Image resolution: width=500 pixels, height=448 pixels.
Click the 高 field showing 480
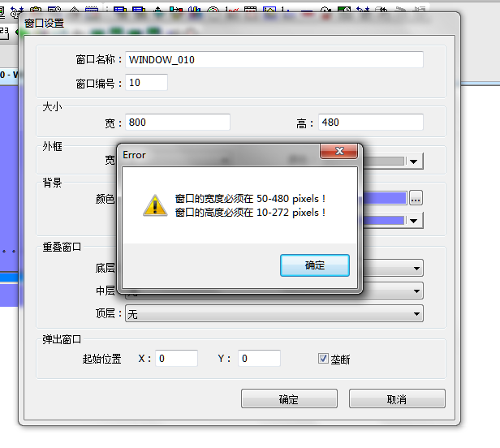pos(371,122)
